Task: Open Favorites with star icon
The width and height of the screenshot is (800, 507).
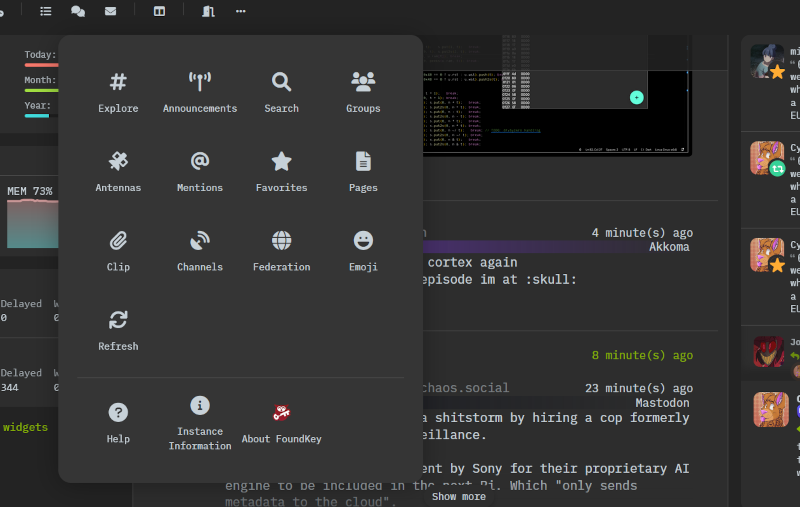Action: click(x=281, y=172)
